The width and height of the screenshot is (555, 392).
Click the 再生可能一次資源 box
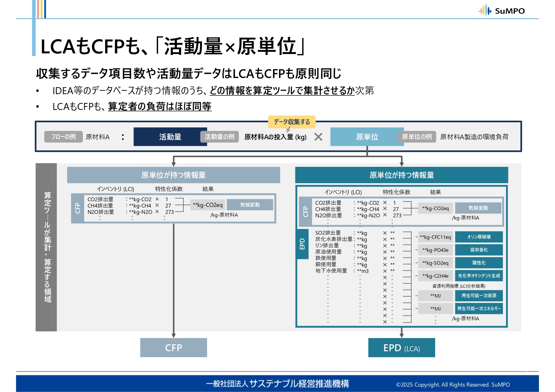click(x=479, y=296)
